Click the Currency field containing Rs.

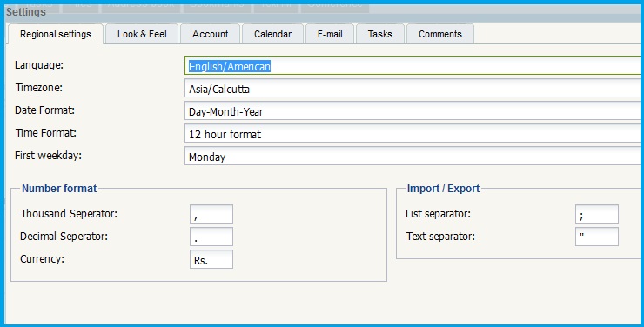point(211,259)
